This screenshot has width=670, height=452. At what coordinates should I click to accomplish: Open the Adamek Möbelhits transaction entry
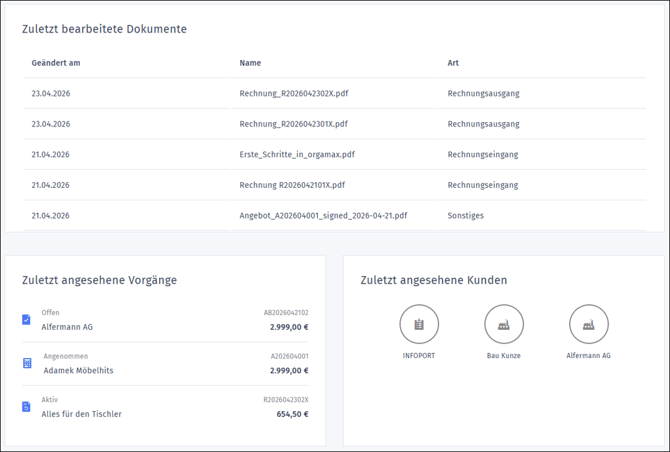coord(165,364)
